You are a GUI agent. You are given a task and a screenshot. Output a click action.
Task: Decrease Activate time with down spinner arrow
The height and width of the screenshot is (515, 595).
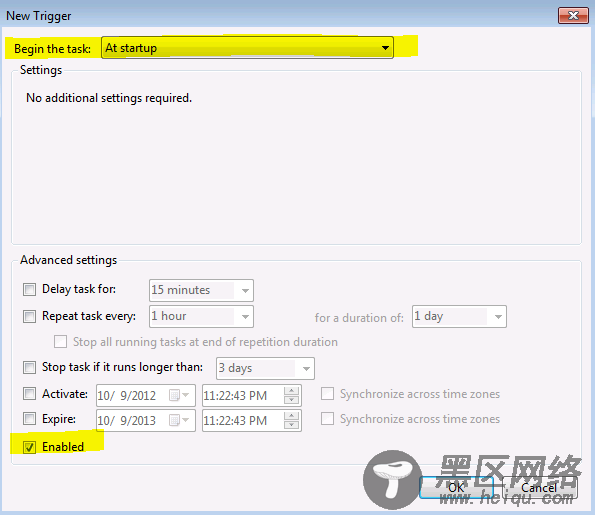(x=291, y=400)
